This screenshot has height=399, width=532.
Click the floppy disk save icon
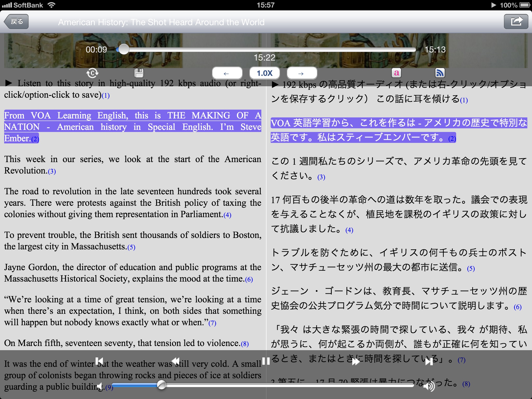[139, 73]
